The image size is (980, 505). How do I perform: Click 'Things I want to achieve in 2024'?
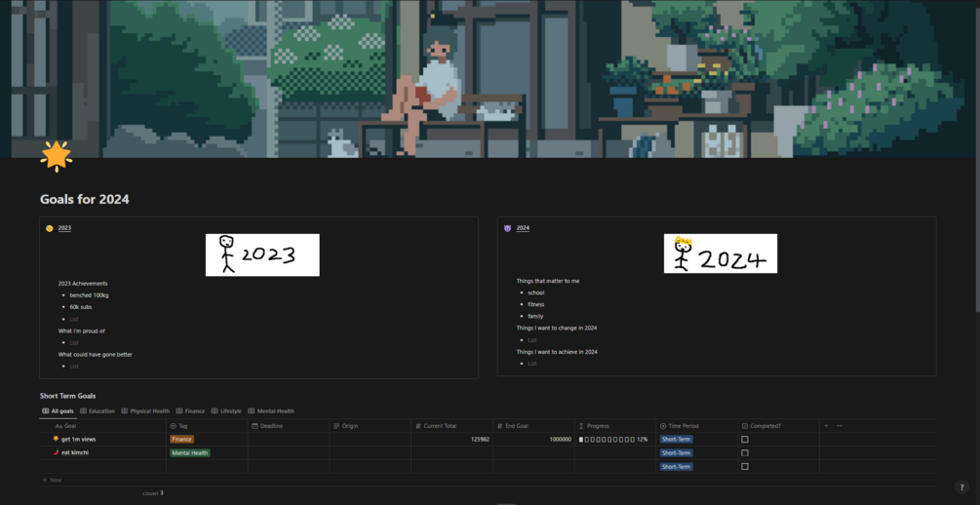point(557,352)
